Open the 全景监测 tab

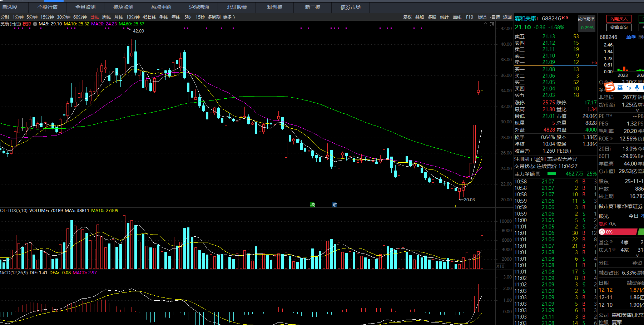85,7
